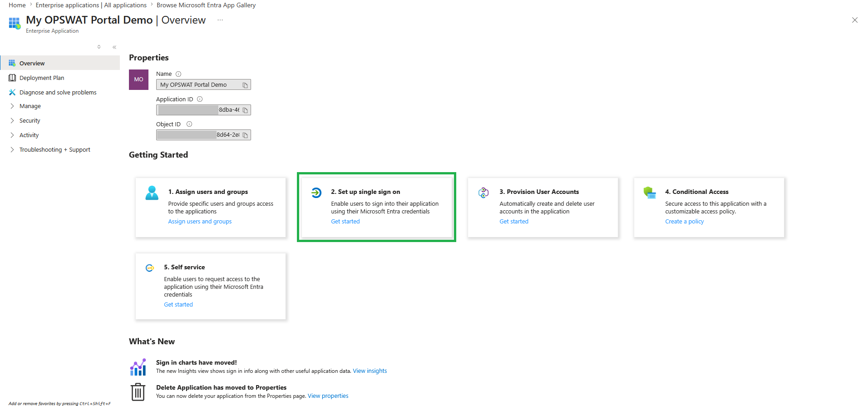The height and width of the screenshot is (406, 868).
Task: Click the Self service card icon
Action: click(x=150, y=268)
